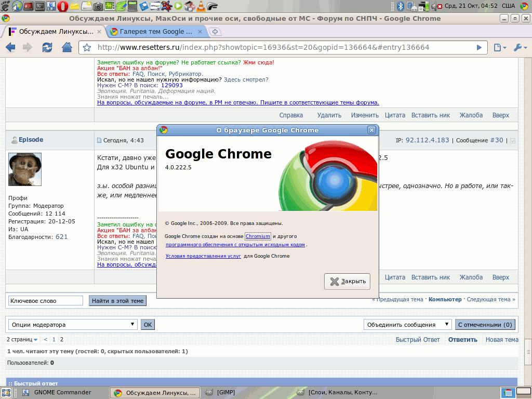Open the wrench settings menu
Screen dimensions: 532x399
click(520, 47)
